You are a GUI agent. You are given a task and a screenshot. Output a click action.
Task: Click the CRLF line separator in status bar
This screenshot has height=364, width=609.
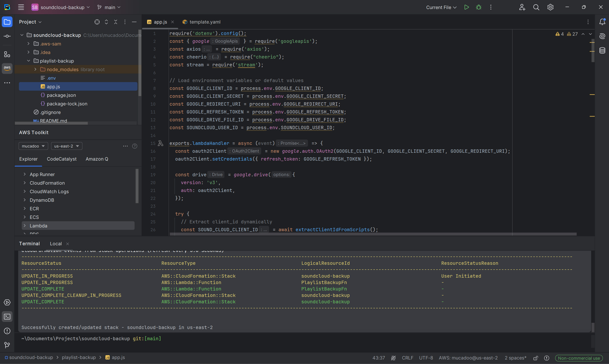(x=407, y=358)
